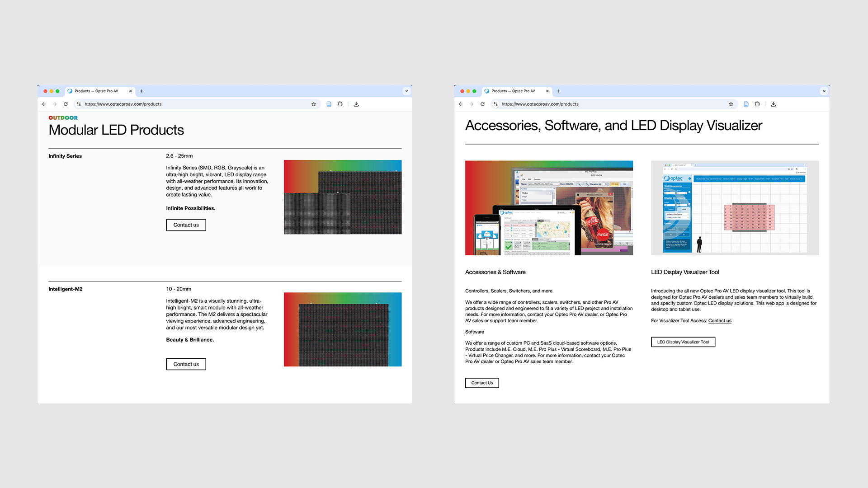Click Controllers, Scalers, Switchers, and more. text
Image resolution: width=868 pixels, height=488 pixels.
click(509, 291)
